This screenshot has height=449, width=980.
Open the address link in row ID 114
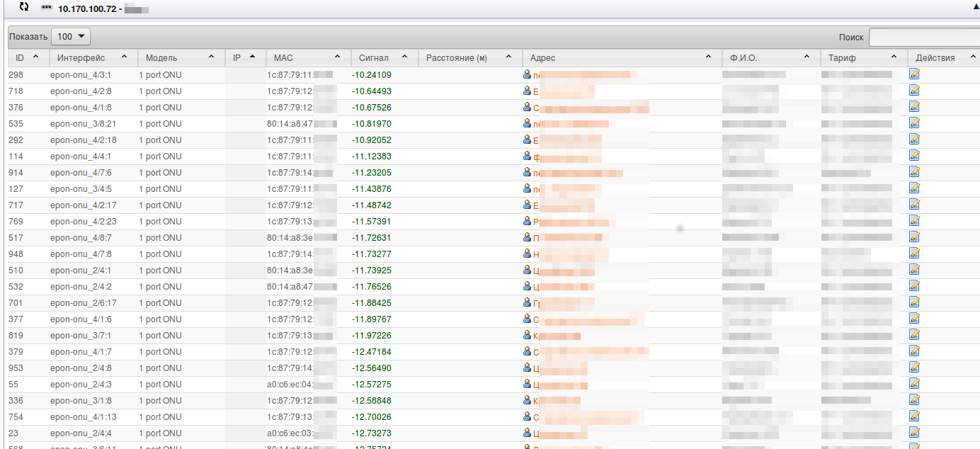(x=567, y=157)
